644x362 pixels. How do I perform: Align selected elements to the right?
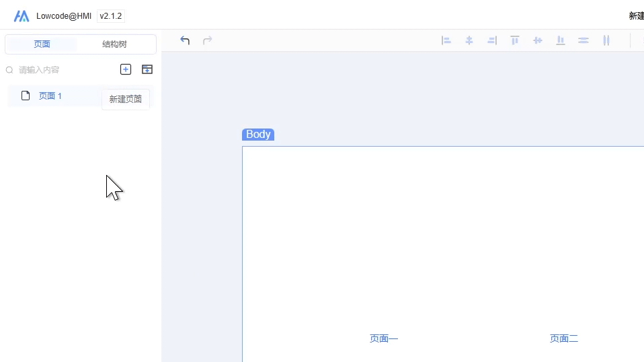[492, 40]
